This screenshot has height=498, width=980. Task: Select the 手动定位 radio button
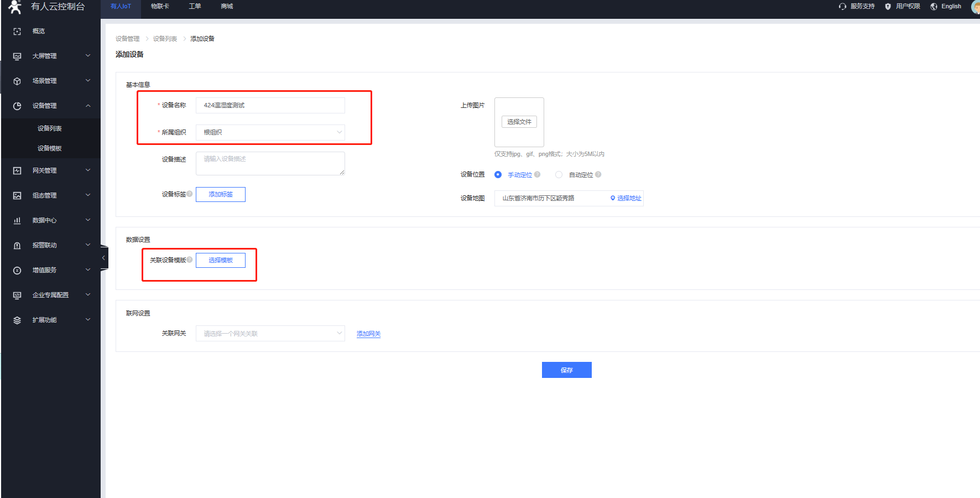pos(498,175)
